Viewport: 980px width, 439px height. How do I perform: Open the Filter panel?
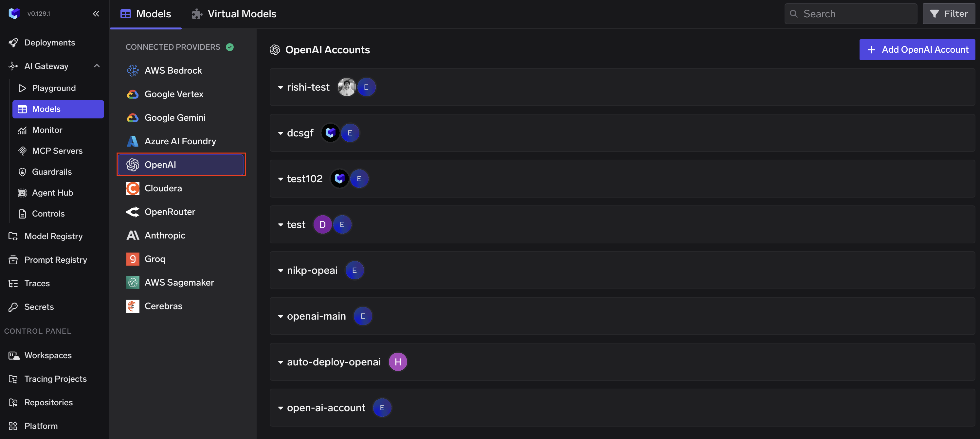point(949,14)
